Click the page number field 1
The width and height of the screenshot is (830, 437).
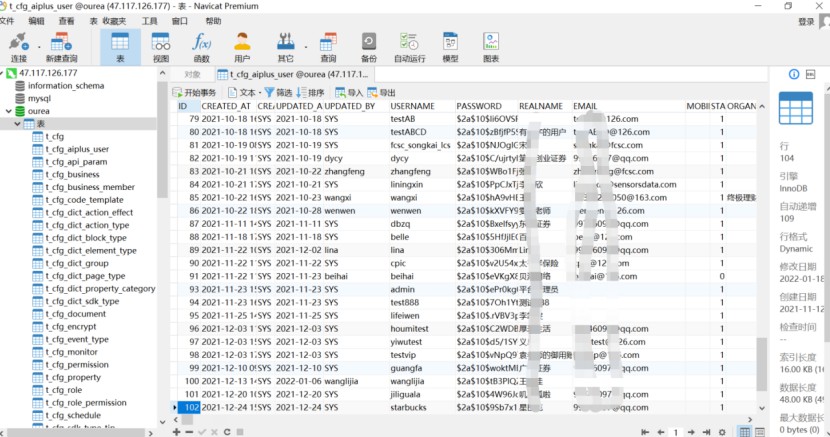point(676,432)
